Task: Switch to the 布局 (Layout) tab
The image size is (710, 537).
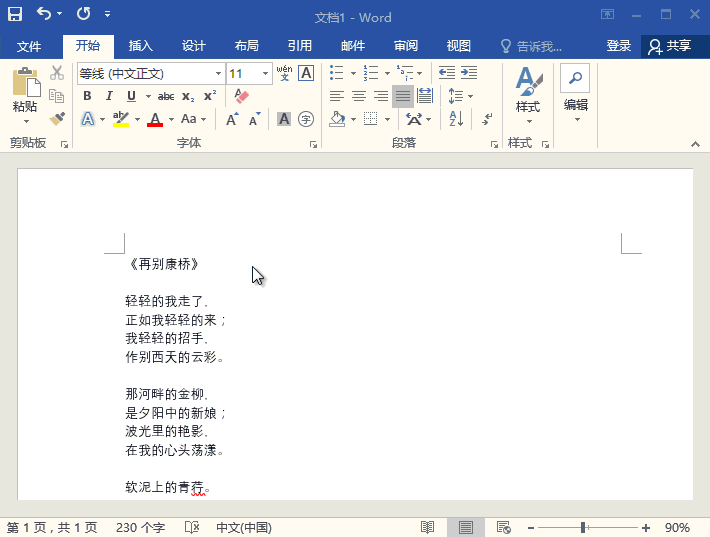Action: (247, 46)
